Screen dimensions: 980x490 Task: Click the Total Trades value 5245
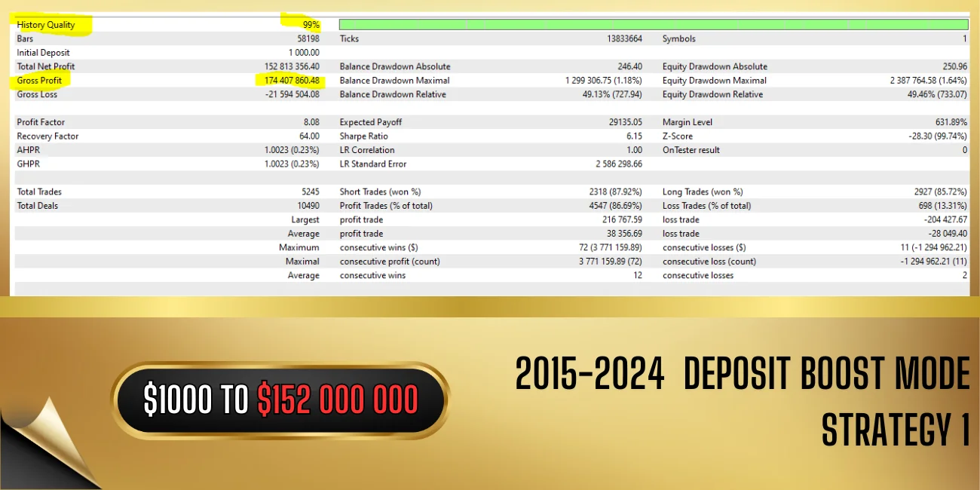[308, 192]
